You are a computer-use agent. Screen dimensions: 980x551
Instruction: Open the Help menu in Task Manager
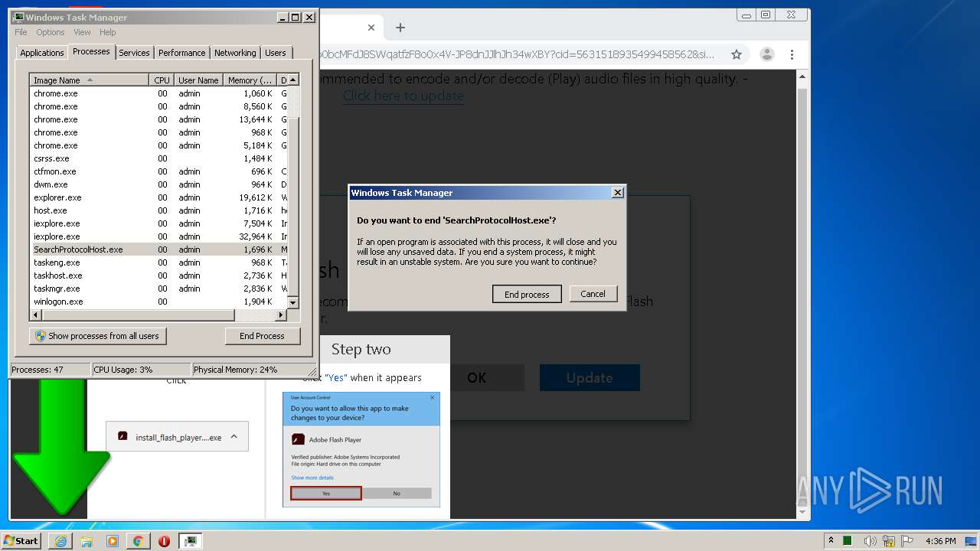tap(108, 32)
